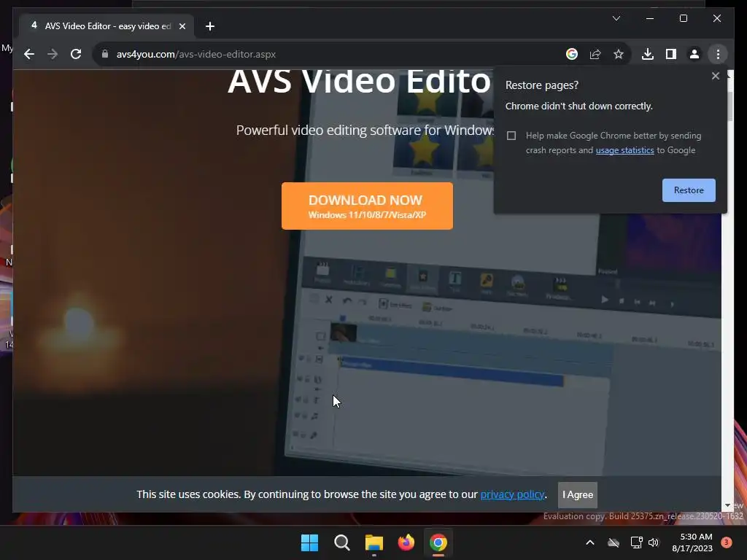This screenshot has width=747, height=560.
Task: Show hidden system tray icons
Action: [589, 542]
